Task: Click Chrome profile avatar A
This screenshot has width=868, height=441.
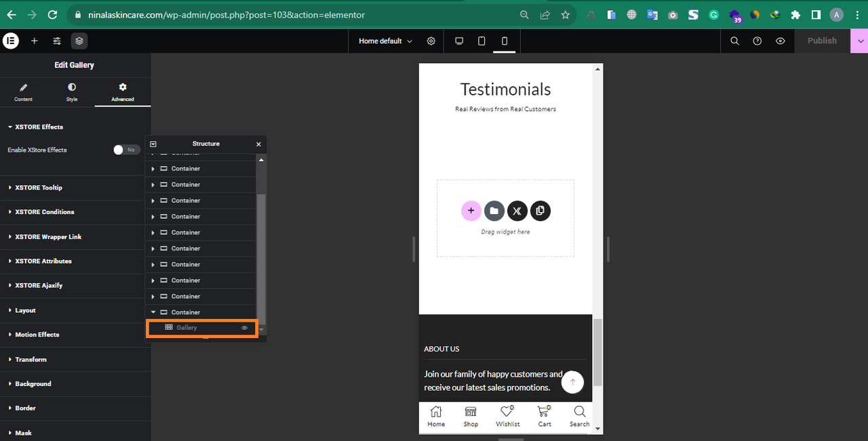Action: (x=836, y=14)
